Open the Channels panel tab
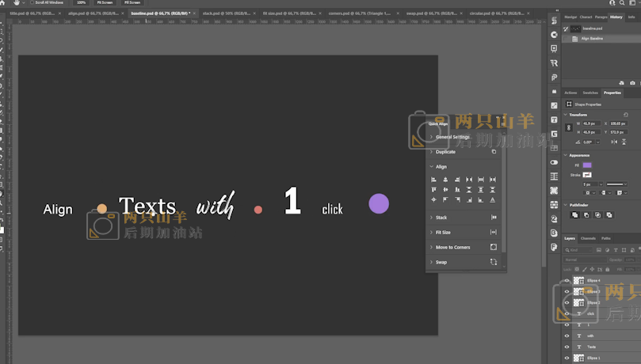This screenshot has height=364, width=641. pyautogui.click(x=588, y=238)
